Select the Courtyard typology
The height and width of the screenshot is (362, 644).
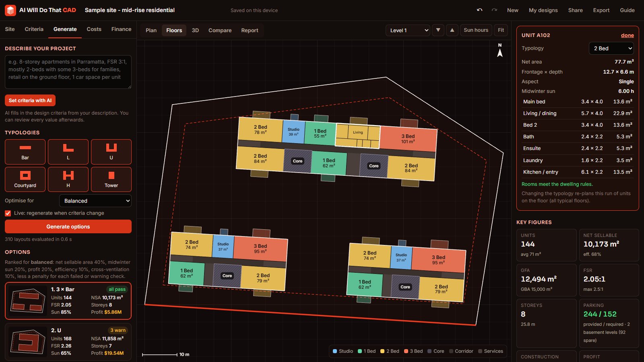25,179
